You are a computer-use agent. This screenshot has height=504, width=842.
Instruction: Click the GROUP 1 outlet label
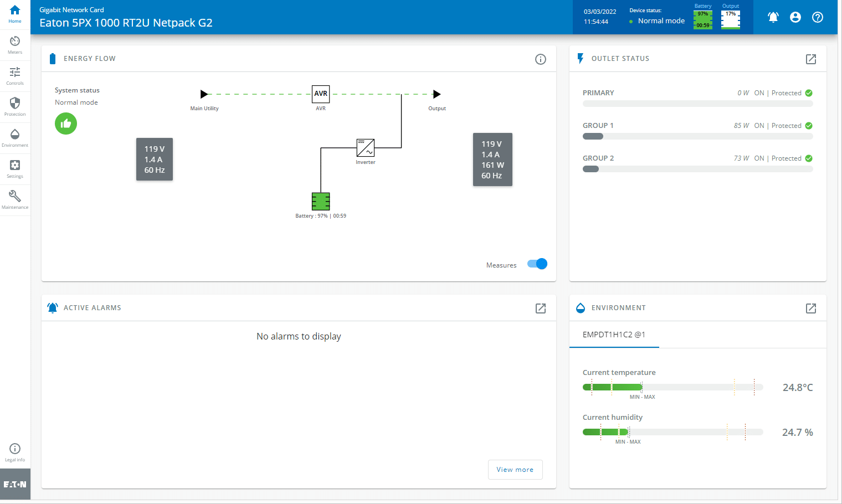[598, 126]
